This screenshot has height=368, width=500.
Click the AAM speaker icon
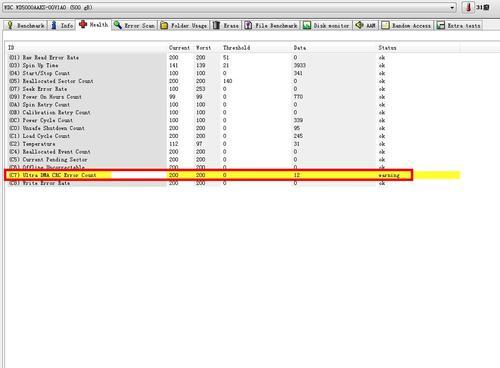[x=359, y=25]
